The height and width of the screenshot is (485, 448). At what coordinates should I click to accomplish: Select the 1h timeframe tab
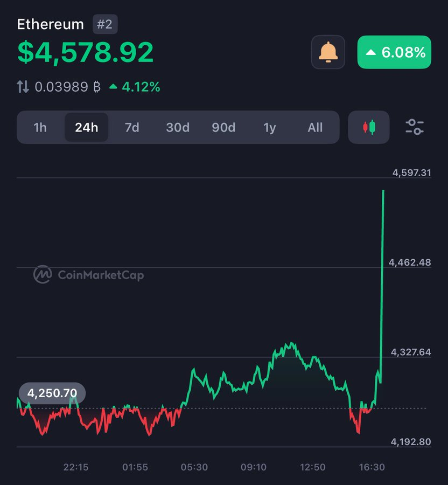pos(40,127)
